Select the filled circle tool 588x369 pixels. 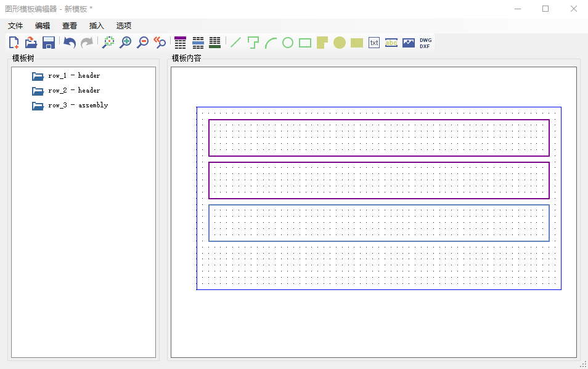pyautogui.click(x=340, y=43)
